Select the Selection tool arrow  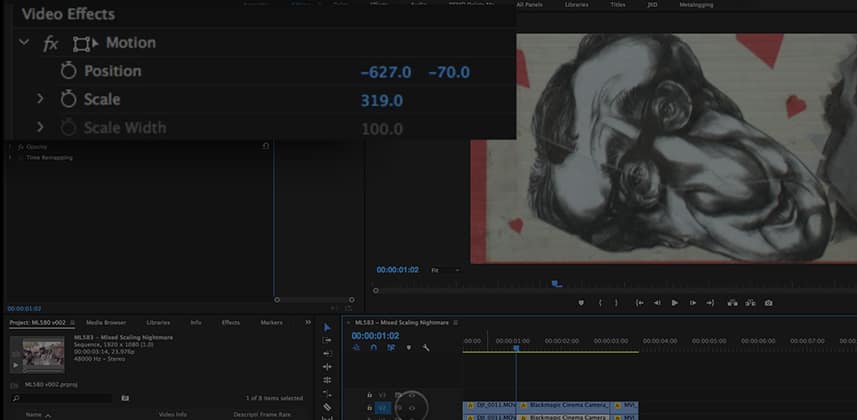coord(327,328)
